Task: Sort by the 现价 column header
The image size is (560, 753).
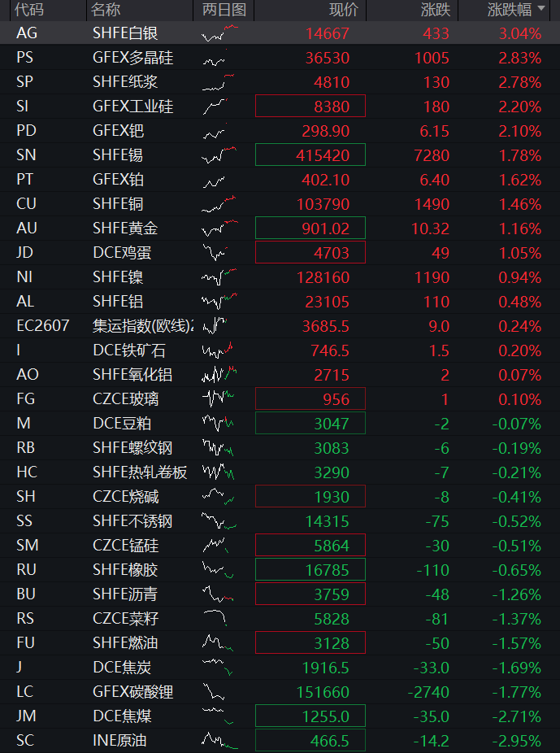Action: click(x=343, y=10)
